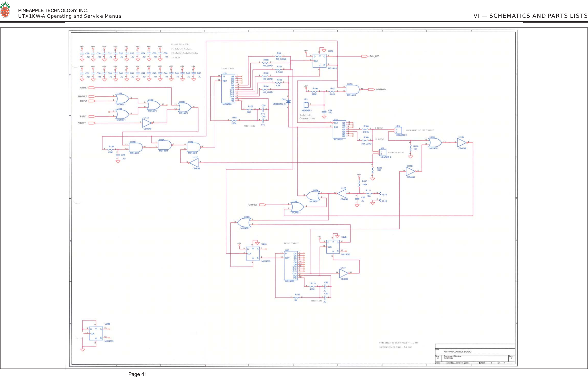Select the U21 MC14024 counter block
This screenshot has height=377, width=588.
[339, 129]
